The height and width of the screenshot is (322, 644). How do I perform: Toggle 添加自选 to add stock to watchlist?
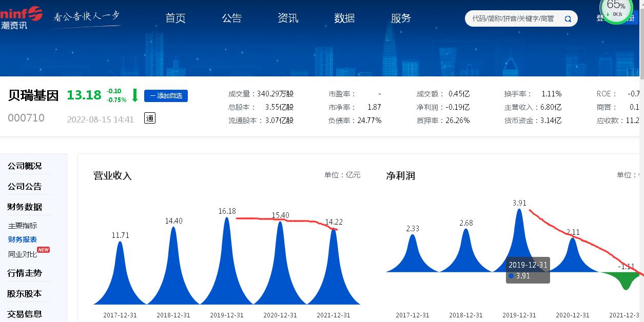point(166,96)
